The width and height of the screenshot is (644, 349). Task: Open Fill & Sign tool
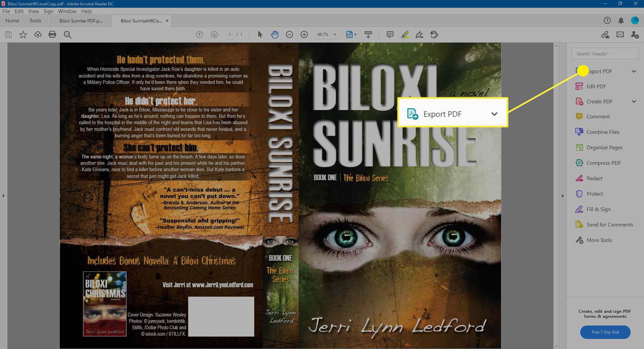click(593, 209)
